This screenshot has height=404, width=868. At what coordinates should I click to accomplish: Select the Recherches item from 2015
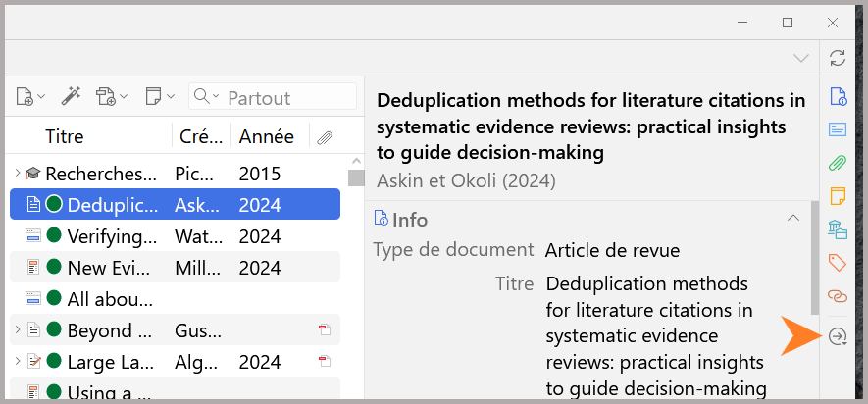175,174
